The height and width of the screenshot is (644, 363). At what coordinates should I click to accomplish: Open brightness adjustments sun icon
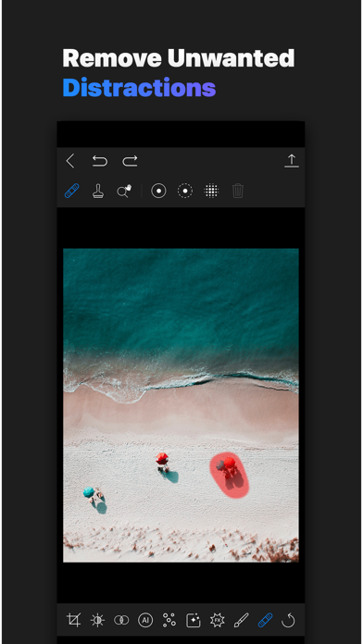(x=97, y=620)
